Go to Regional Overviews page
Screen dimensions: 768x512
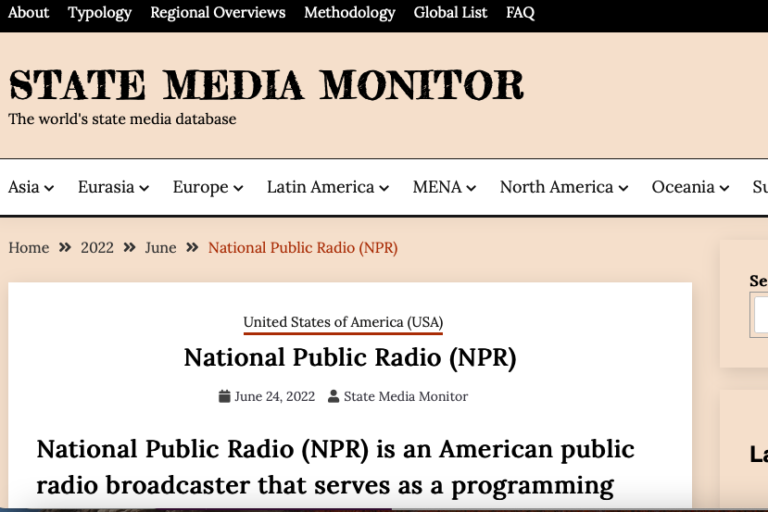point(217,13)
